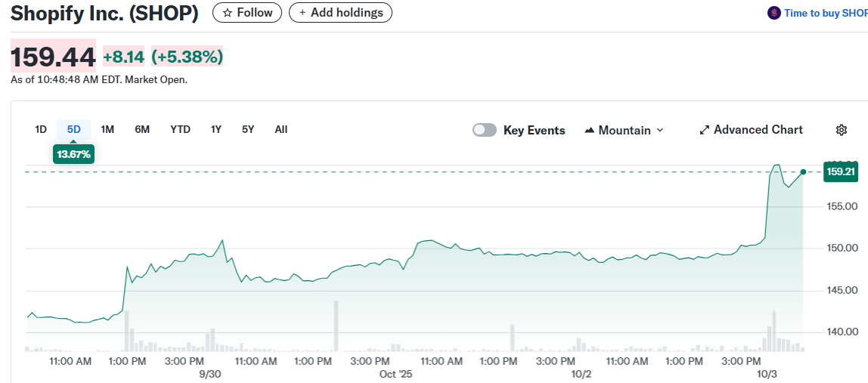Click the plus icon in Add holdings
The image size is (868, 383).
coord(302,13)
